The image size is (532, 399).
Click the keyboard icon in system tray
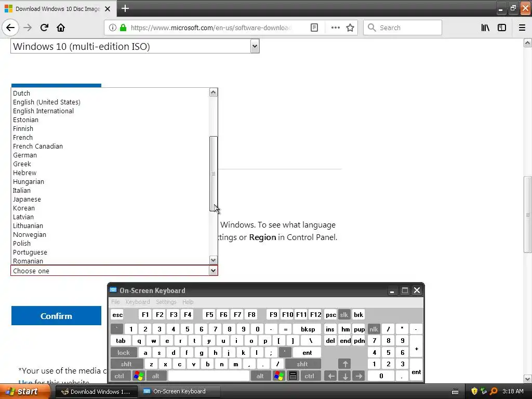(x=455, y=392)
